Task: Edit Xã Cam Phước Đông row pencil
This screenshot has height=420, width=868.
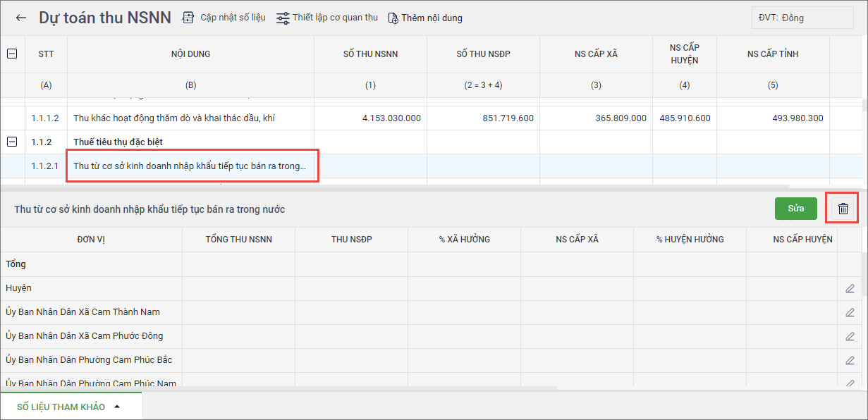Action: [x=850, y=336]
